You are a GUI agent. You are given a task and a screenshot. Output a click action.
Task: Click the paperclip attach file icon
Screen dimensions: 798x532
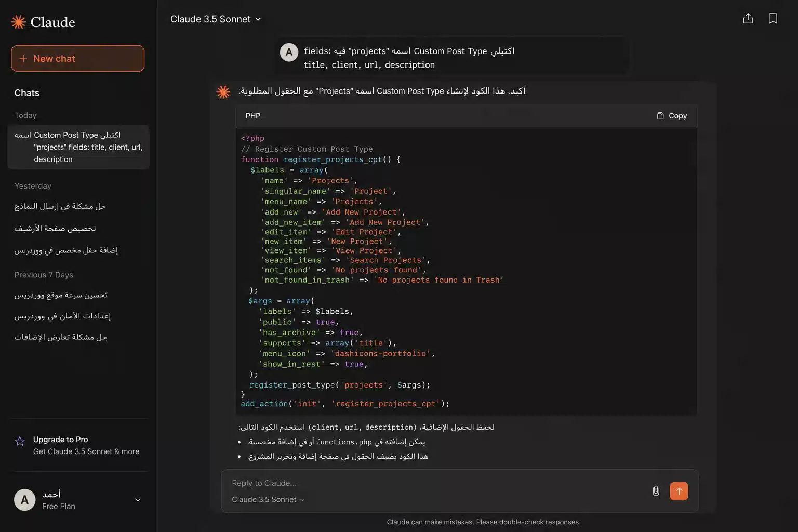coord(656,491)
